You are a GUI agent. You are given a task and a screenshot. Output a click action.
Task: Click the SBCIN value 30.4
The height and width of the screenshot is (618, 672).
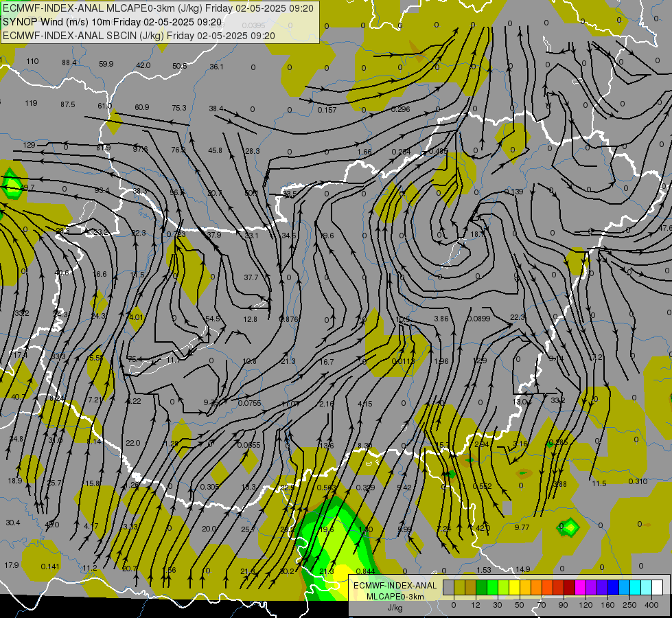coord(13,523)
